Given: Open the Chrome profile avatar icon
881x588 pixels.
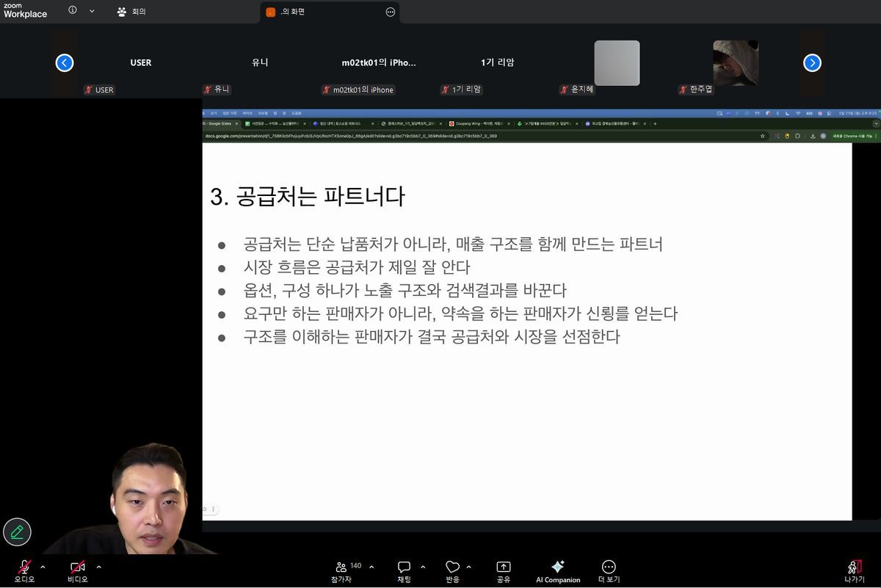Looking at the screenshot, I should point(823,136).
